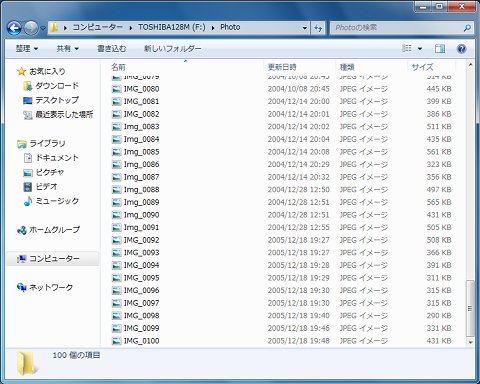Sort by the 名前 column header
Screen dimensions: 480x384
(x=185, y=67)
